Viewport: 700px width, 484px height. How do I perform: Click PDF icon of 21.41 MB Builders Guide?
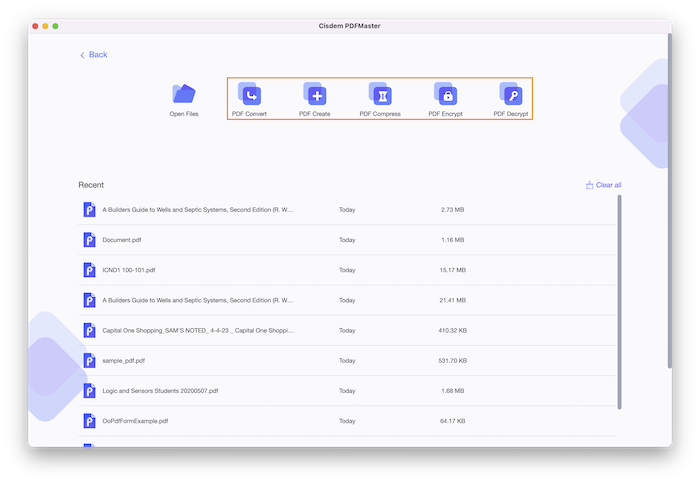[89, 300]
